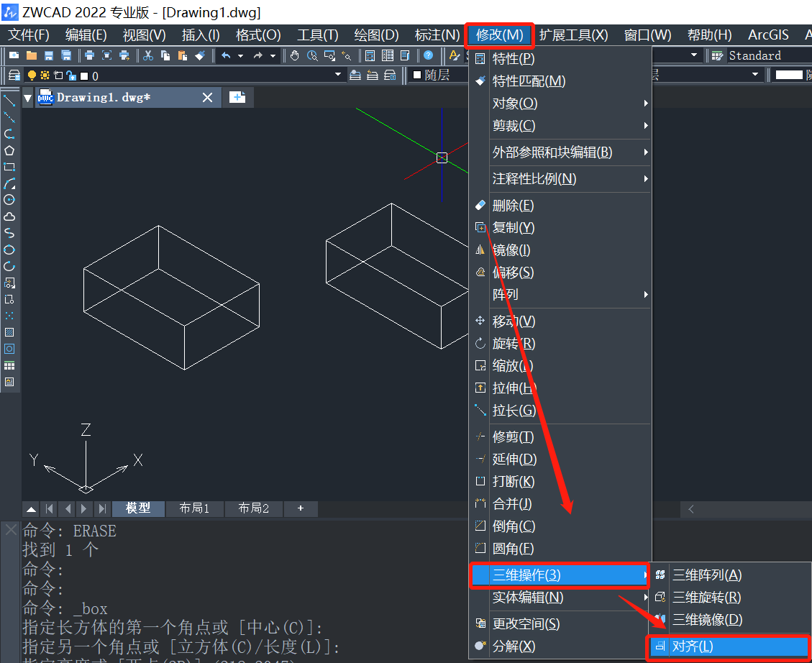
Task: Select the Polygon drawing tool
Action: coord(9,150)
